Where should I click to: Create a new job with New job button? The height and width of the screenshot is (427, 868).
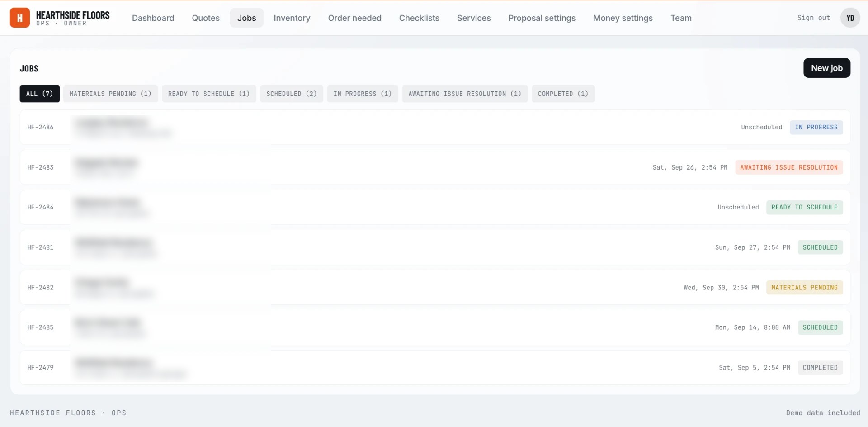826,68
